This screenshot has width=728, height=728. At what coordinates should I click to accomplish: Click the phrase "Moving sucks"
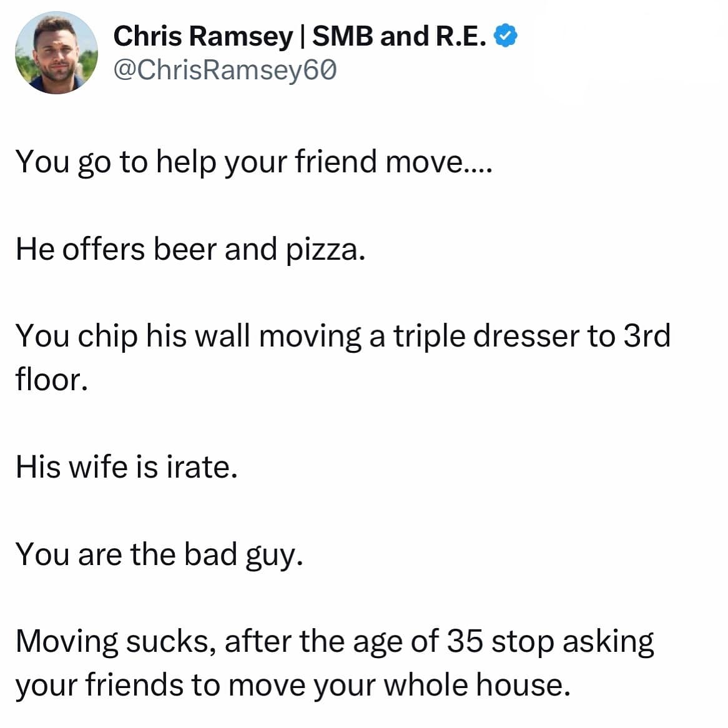116,641
